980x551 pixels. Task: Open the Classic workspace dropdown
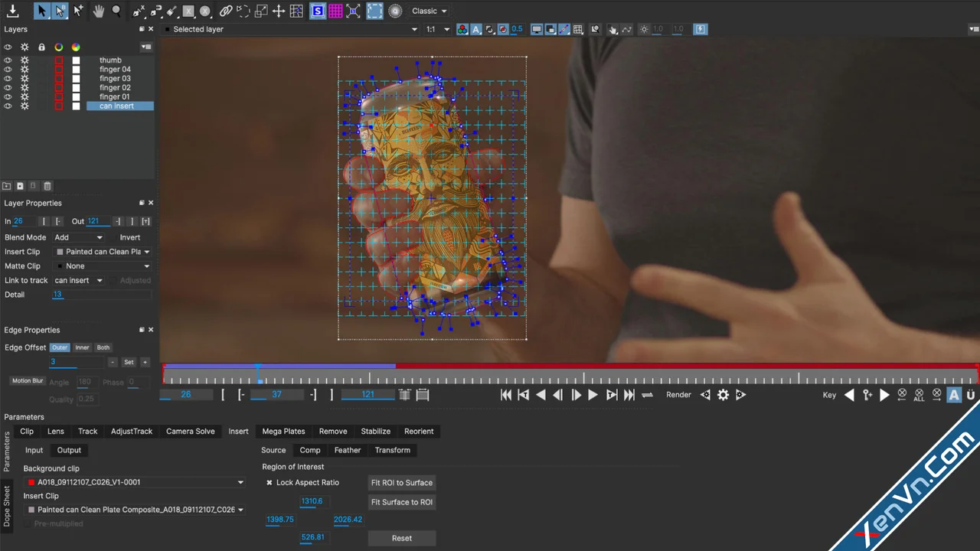429,11
